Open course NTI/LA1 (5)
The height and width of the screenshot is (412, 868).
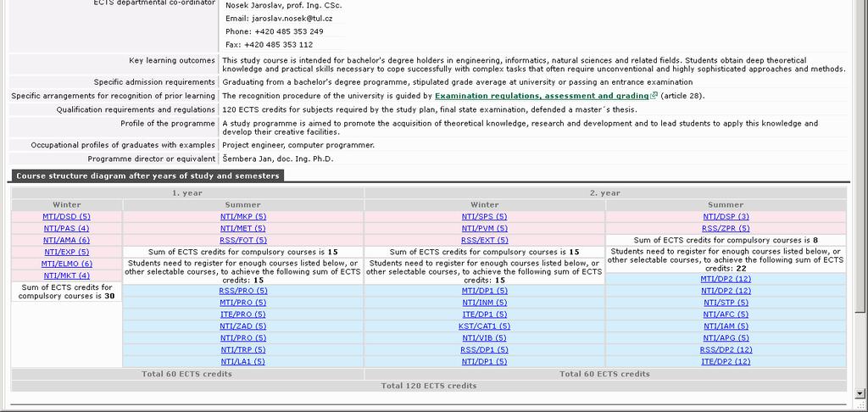[243, 362]
